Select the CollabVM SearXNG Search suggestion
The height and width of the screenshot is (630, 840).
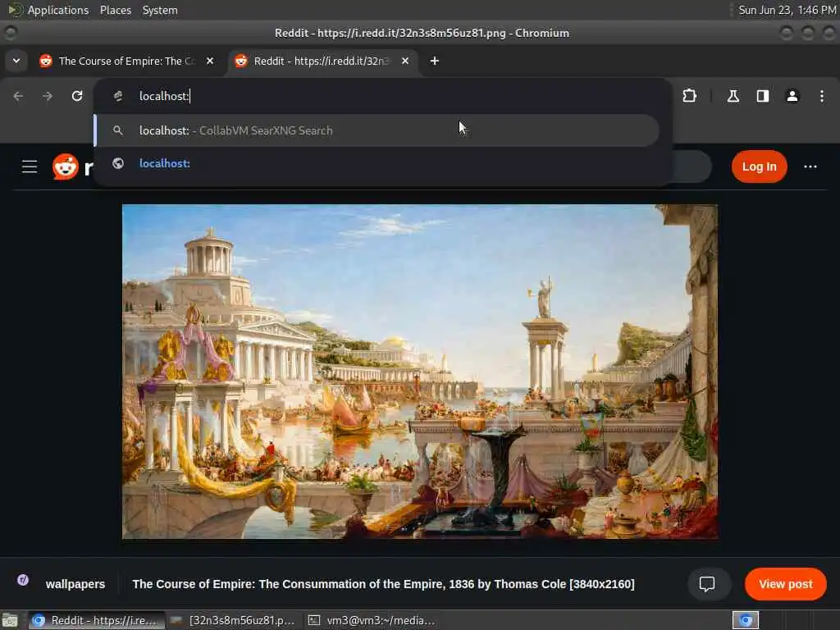pyautogui.click(x=377, y=130)
